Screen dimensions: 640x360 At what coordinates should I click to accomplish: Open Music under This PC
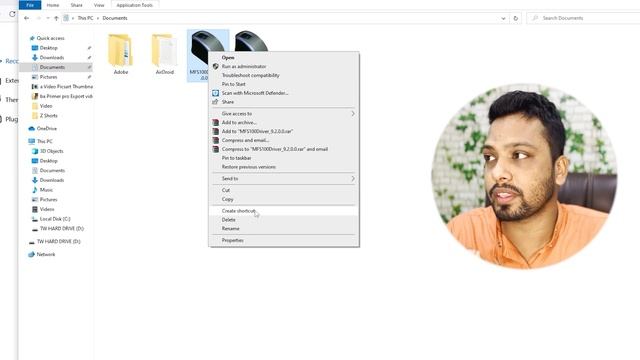(x=46, y=190)
